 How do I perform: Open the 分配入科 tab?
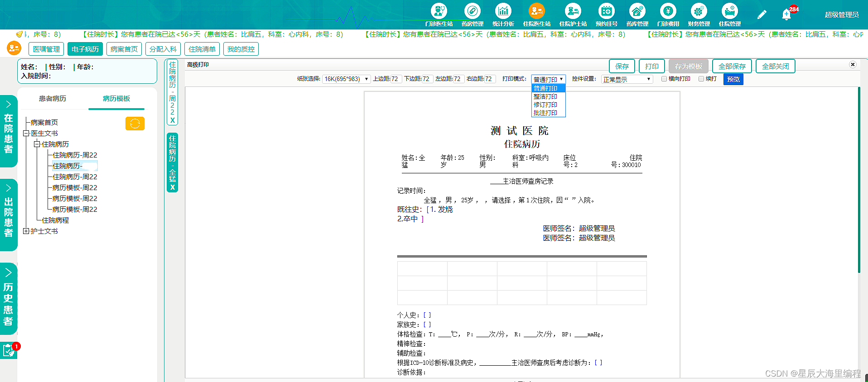click(x=163, y=49)
